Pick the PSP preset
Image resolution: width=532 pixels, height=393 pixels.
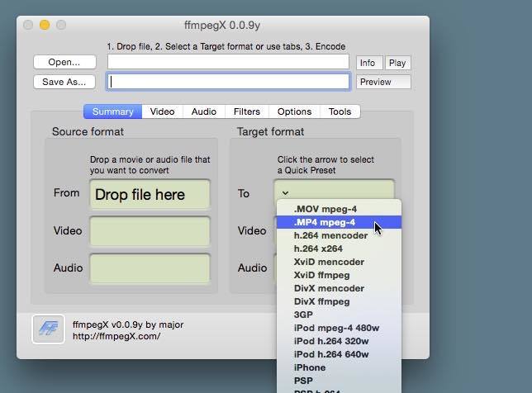[339, 381]
